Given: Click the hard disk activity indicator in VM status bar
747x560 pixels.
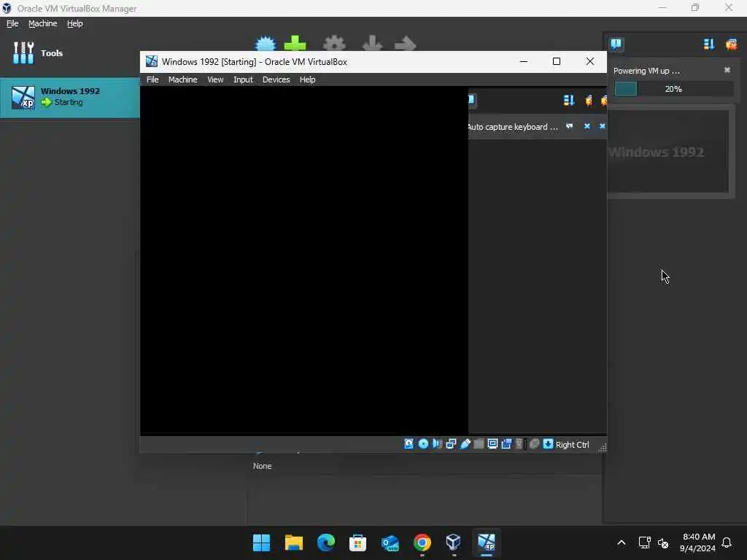Looking at the screenshot, I should coord(409,444).
